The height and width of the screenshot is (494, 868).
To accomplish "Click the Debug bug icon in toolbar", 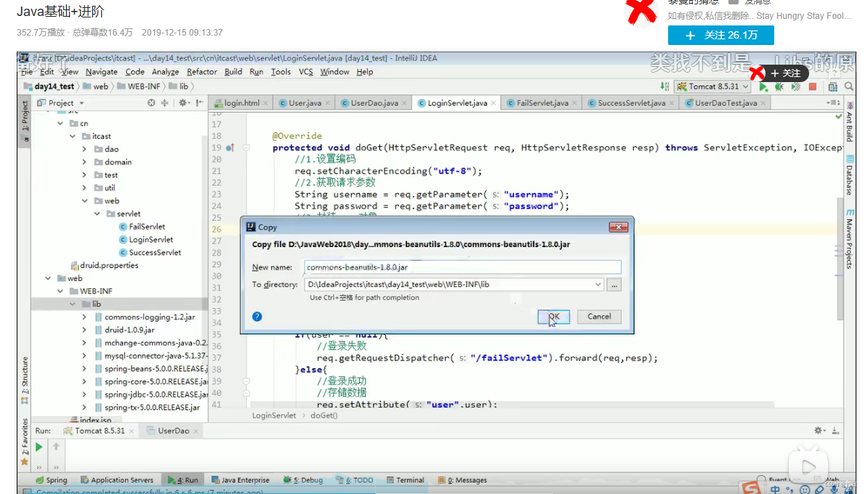I will 779,86.
